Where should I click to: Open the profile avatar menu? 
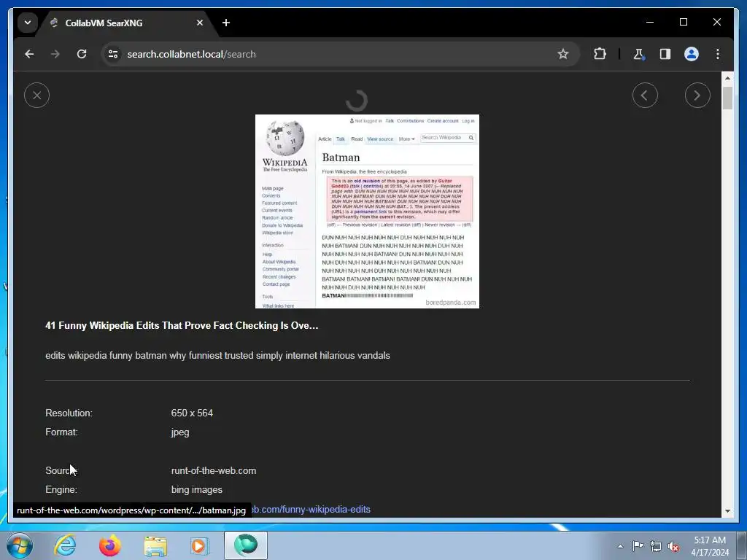coord(692,54)
